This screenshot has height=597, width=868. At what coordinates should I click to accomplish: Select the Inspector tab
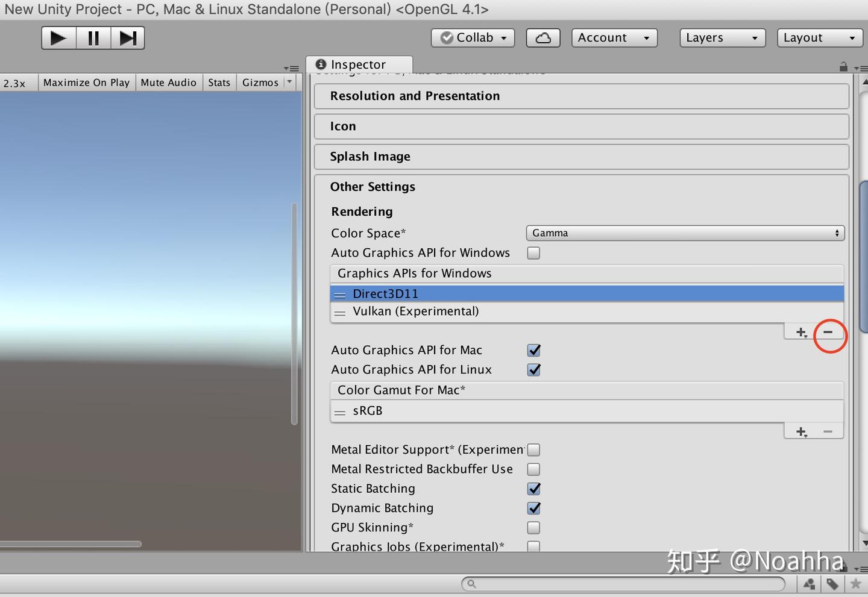pos(359,64)
